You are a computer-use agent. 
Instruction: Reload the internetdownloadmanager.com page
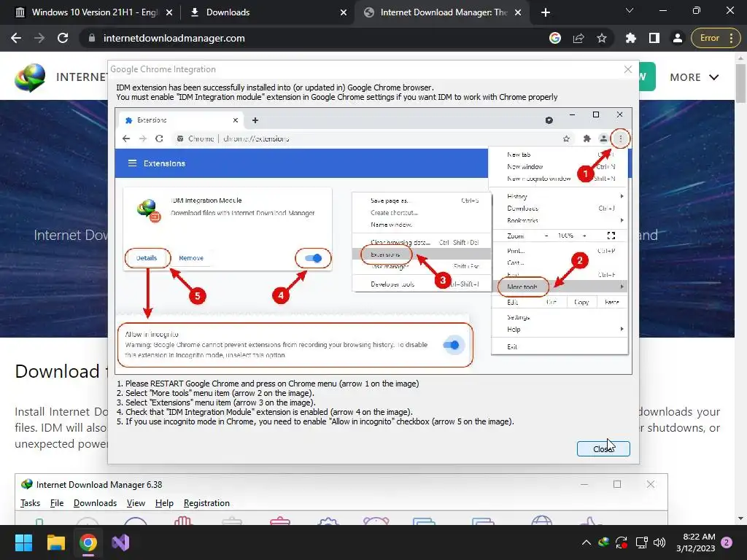tap(63, 38)
